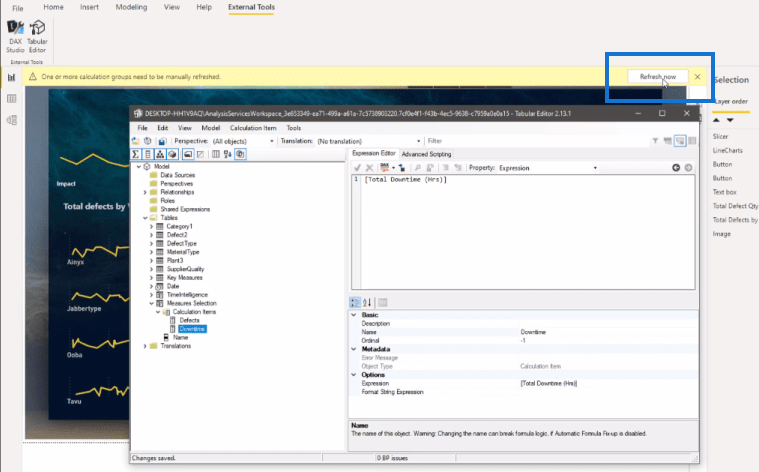
Task: Collapse the Model tree node
Action: click(138, 167)
